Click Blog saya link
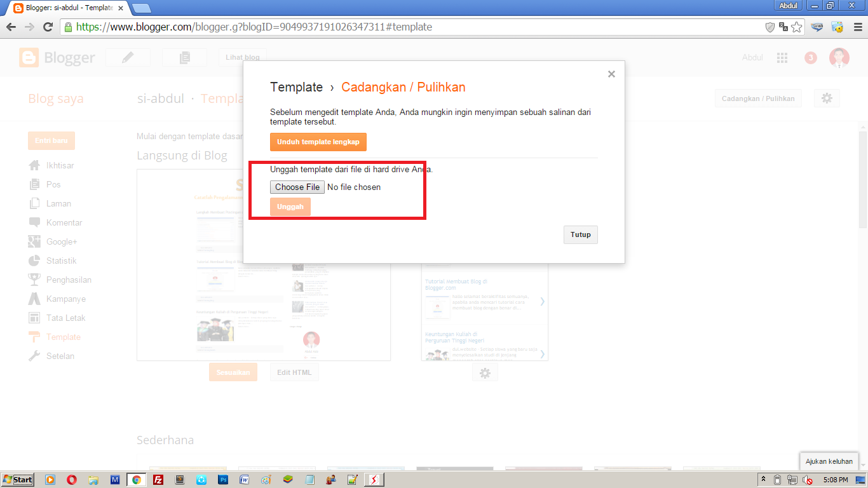The image size is (868, 488). pos(56,98)
